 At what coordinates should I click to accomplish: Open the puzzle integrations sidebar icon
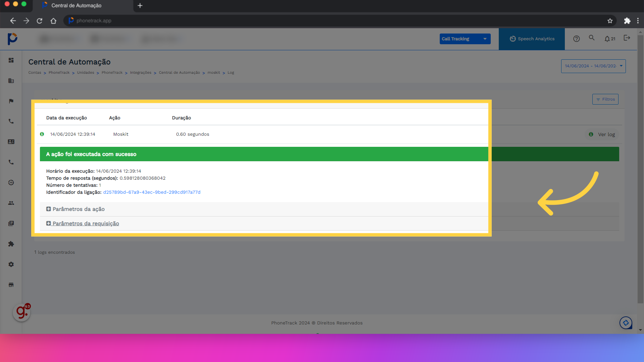(11, 244)
